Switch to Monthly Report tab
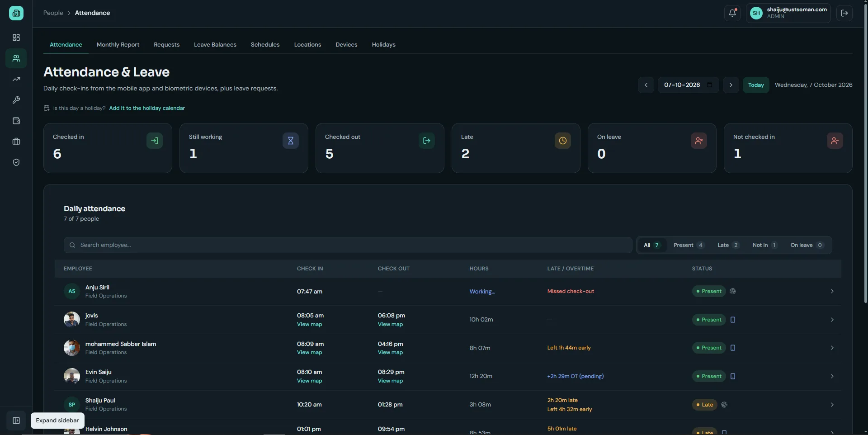Image resolution: width=868 pixels, height=435 pixels. click(118, 45)
